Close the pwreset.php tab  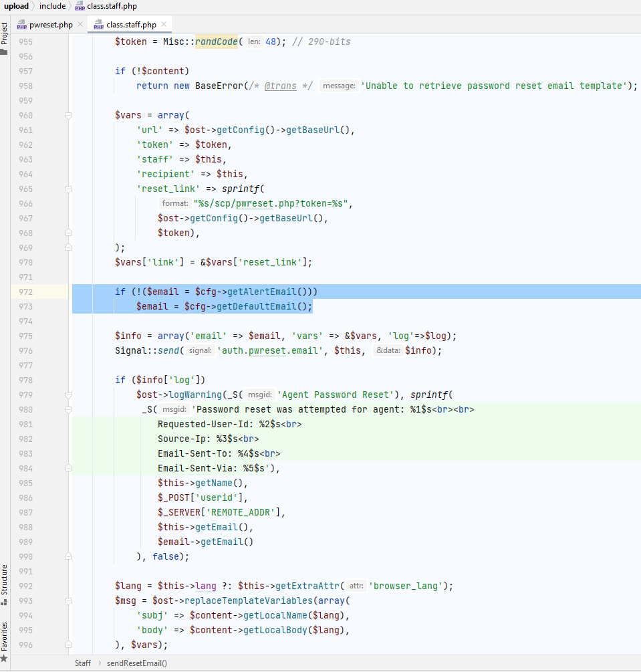[80, 25]
